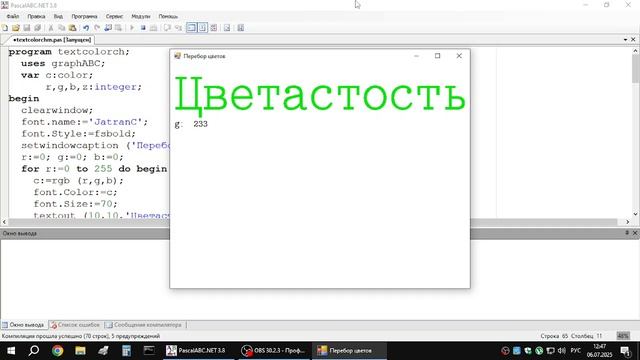This screenshot has width=640, height=360.
Task: Click the 'uses graphABC;' code line
Action: (63, 64)
